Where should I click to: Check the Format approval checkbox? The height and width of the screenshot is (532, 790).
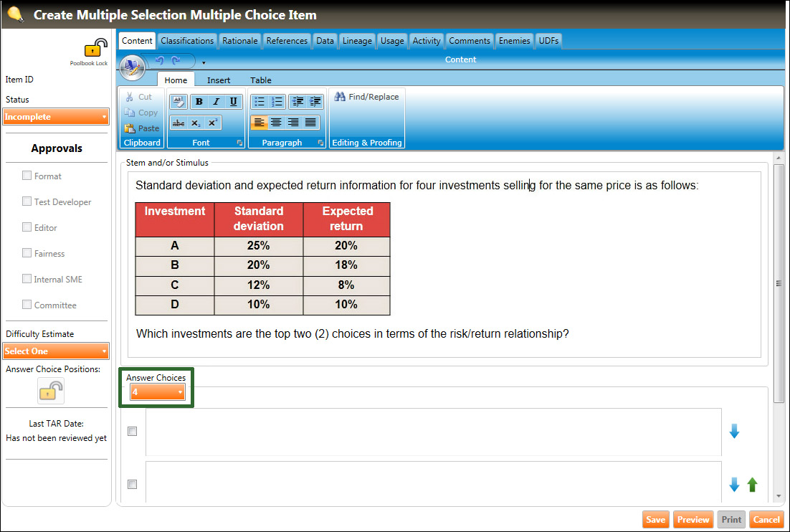click(27, 176)
